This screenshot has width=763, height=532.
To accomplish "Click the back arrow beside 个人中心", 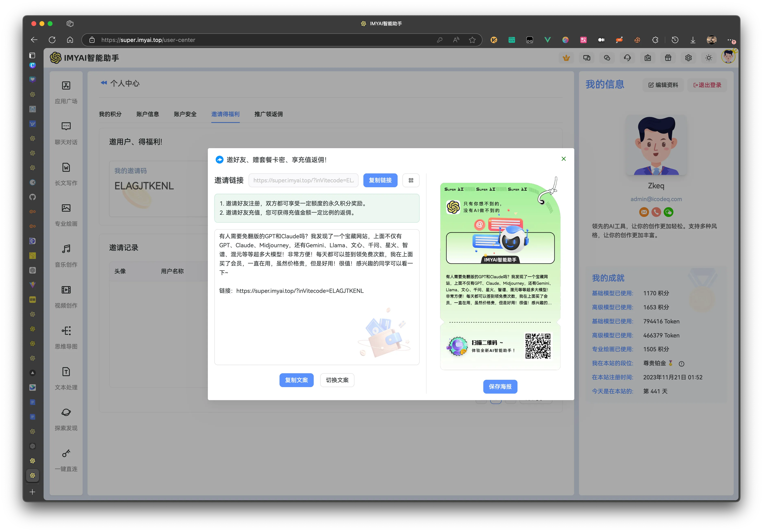I will click(x=104, y=83).
